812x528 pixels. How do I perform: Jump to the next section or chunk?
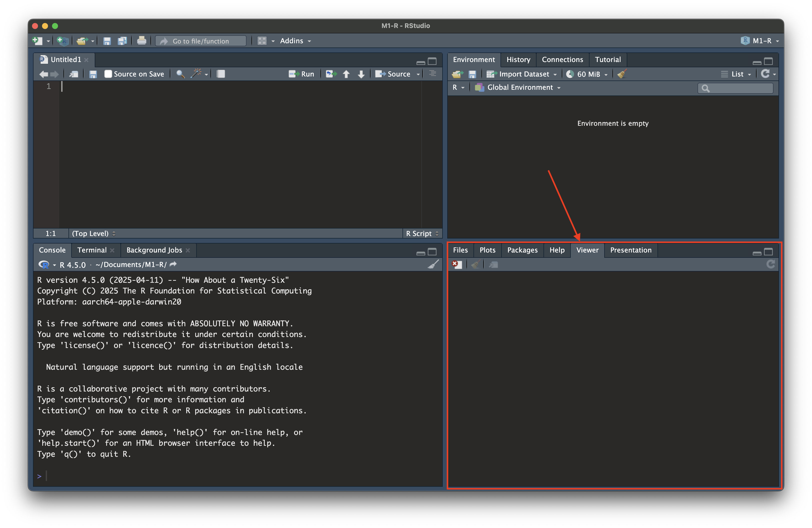coord(361,74)
